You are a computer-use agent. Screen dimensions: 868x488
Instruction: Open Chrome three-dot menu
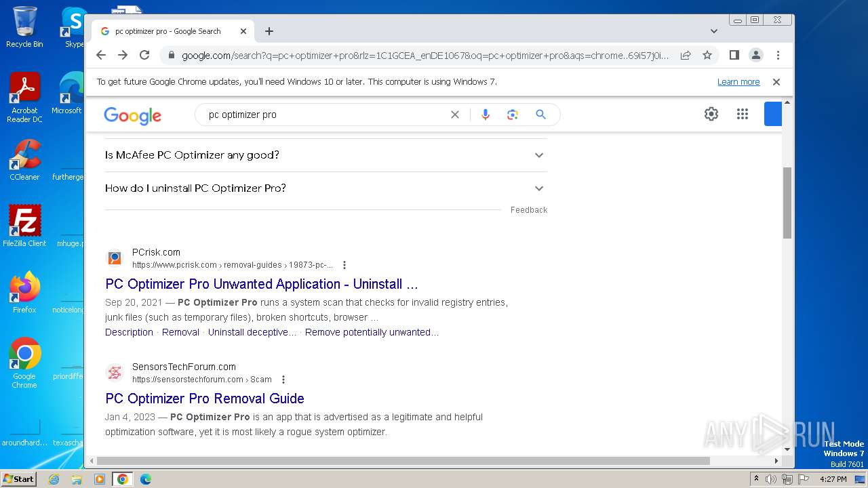click(778, 55)
